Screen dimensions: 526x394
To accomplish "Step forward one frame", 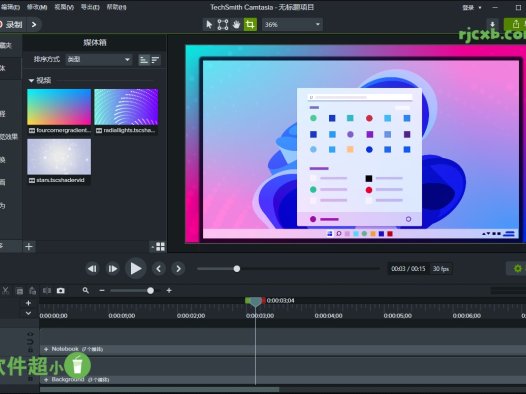I will coord(112,269).
